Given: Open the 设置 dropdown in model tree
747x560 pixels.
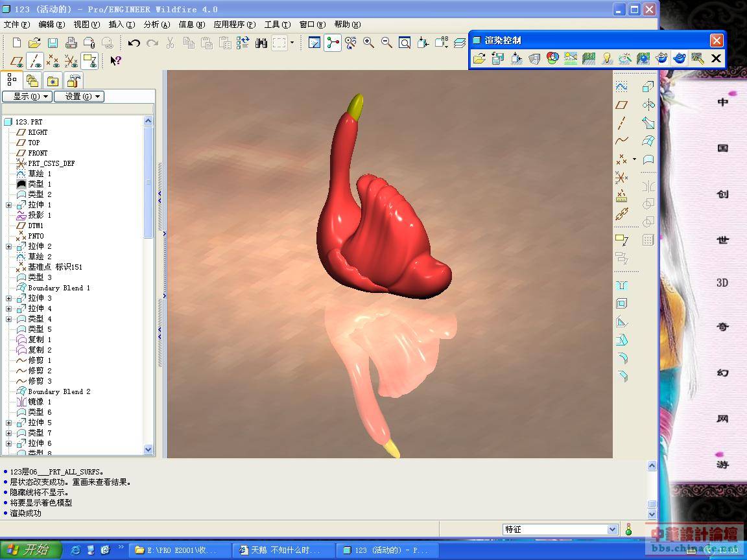Looking at the screenshot, I should 79,97.
